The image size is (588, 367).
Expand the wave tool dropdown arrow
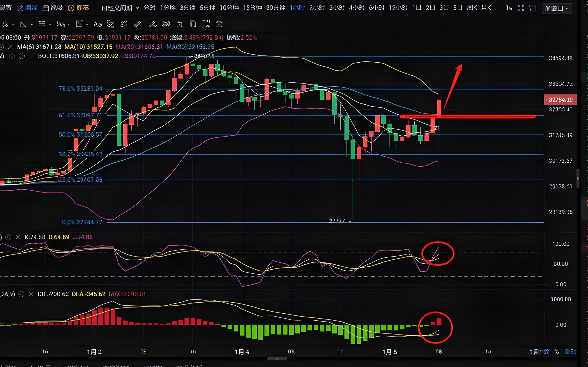[69, 25]
